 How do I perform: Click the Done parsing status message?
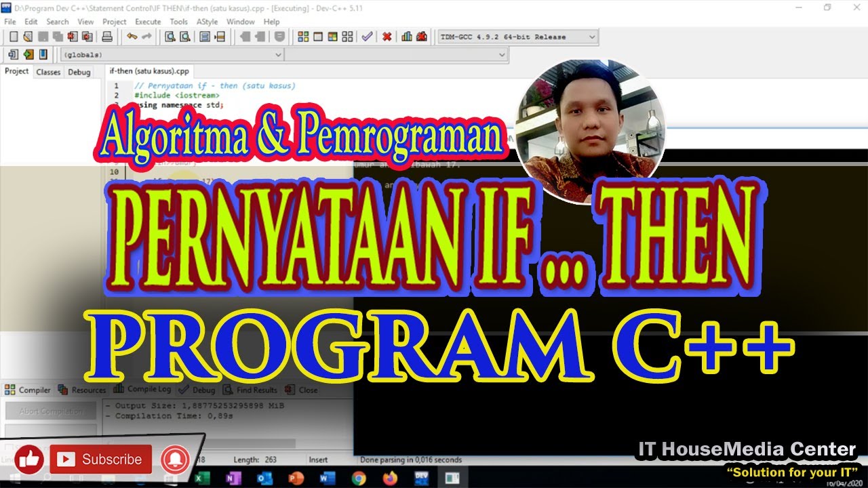(x=411, y=460)
